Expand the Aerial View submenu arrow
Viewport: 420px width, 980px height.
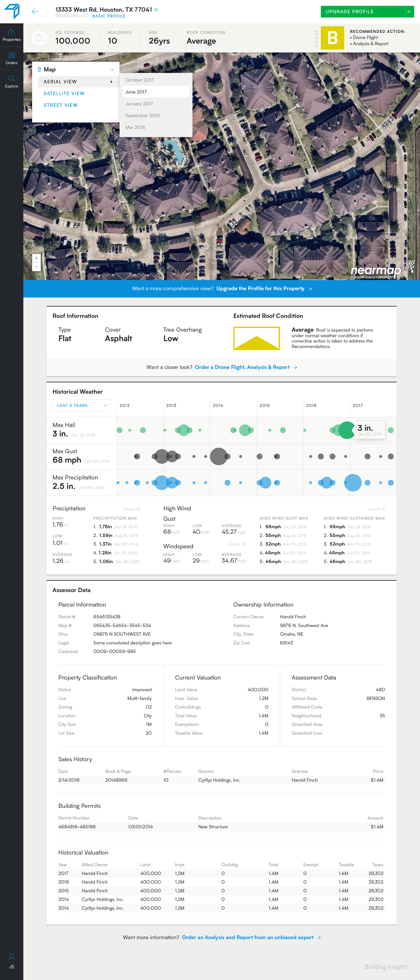pos(111,82)
